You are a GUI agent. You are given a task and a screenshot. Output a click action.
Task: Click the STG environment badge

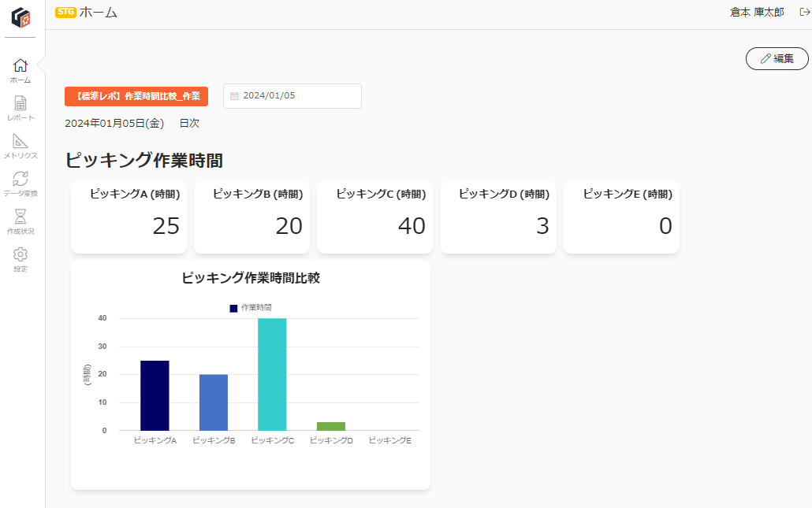tap(65, 12)
